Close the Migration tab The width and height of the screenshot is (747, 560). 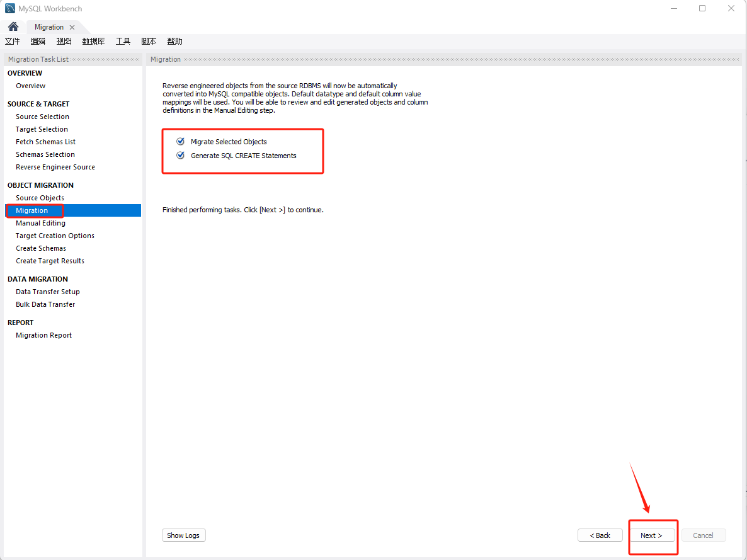pos(72,27)
